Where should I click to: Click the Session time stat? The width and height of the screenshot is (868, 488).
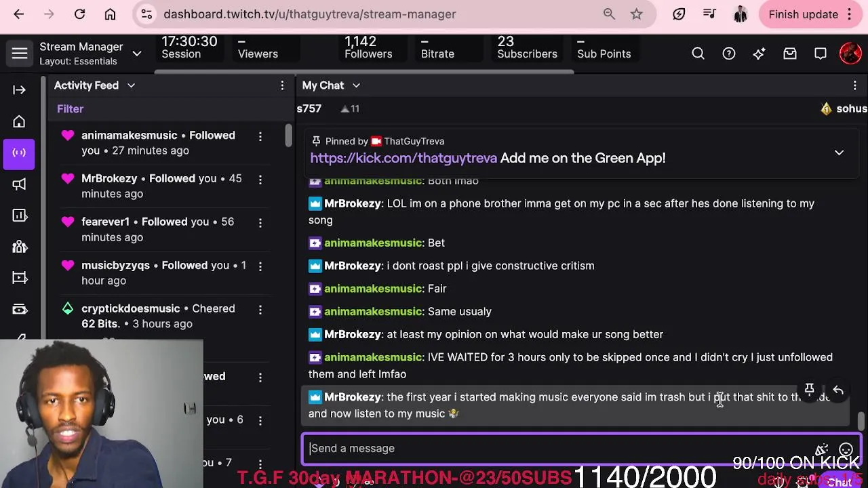(x=189, y=47)
